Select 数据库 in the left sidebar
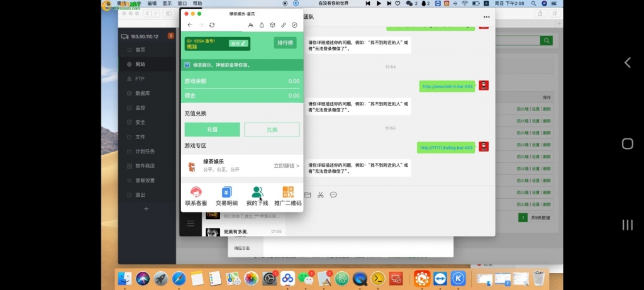This screenshot has height=290, width=644. click(142, 93)
